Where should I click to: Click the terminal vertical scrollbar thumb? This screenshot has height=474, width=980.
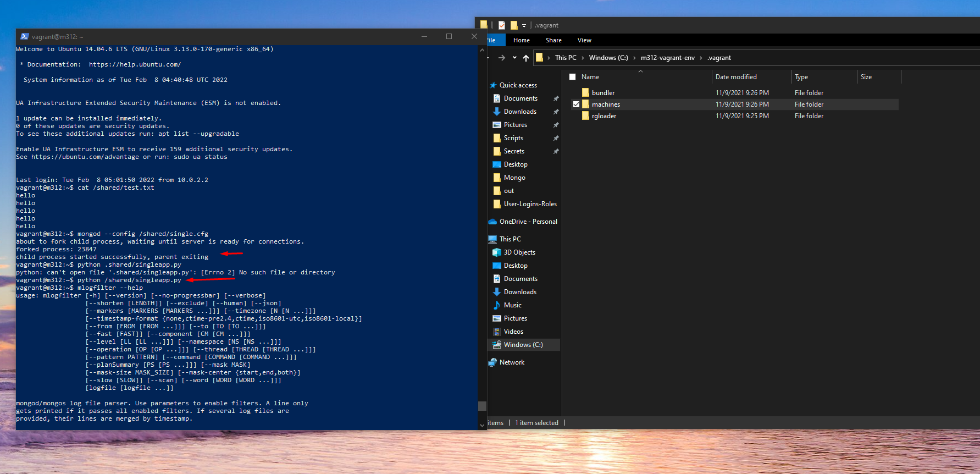(482, 406)
